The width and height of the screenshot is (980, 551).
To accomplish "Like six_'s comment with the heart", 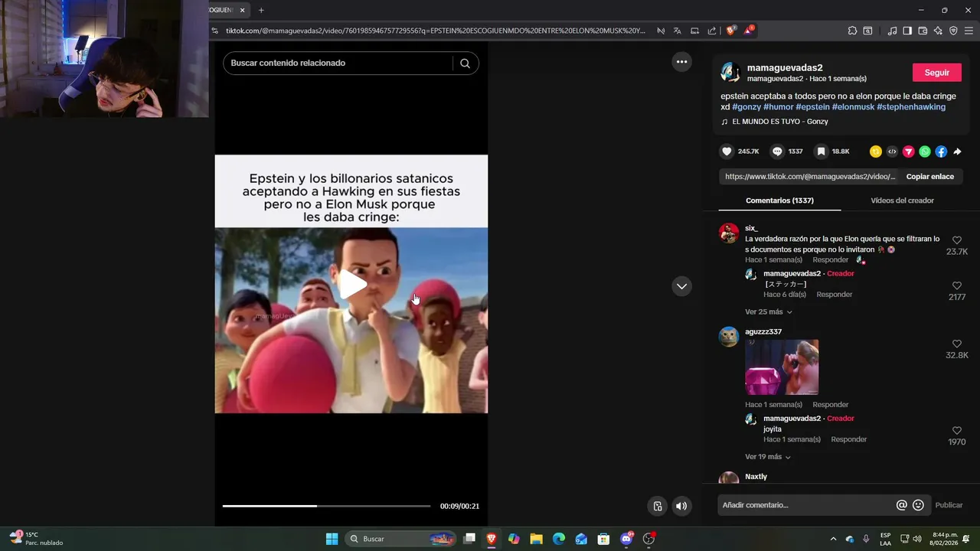I will pos(957,240).
